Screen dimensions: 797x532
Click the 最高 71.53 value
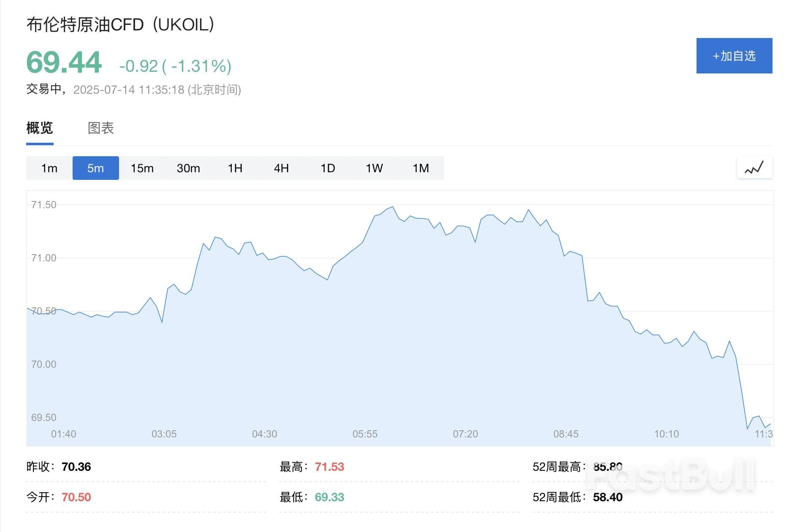[329, 467]
